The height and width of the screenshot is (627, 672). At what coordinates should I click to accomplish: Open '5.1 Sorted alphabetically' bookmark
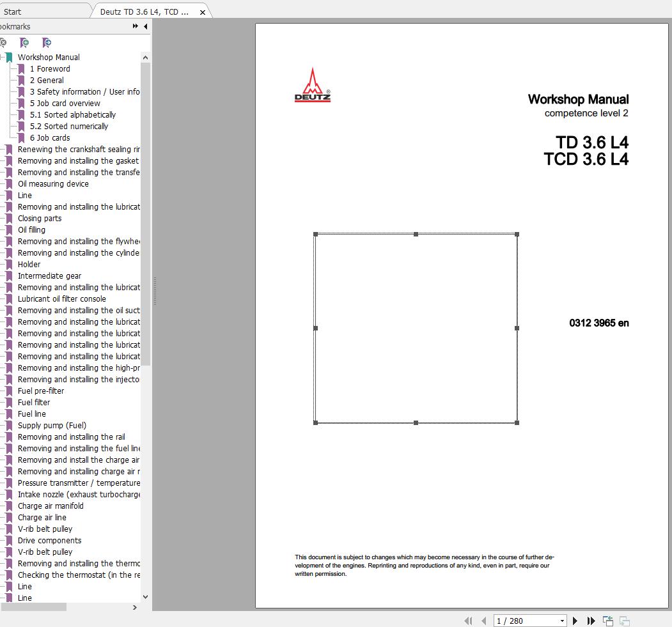point(72,115)
